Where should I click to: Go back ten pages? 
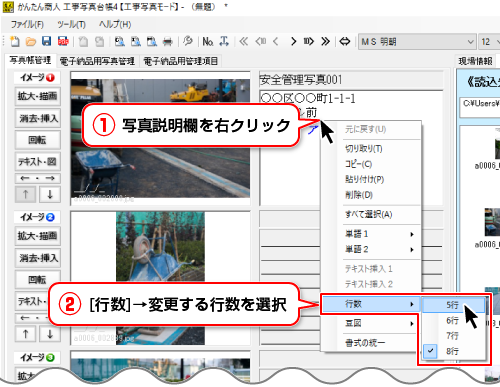pyautogui.click(x=261, y=41)
